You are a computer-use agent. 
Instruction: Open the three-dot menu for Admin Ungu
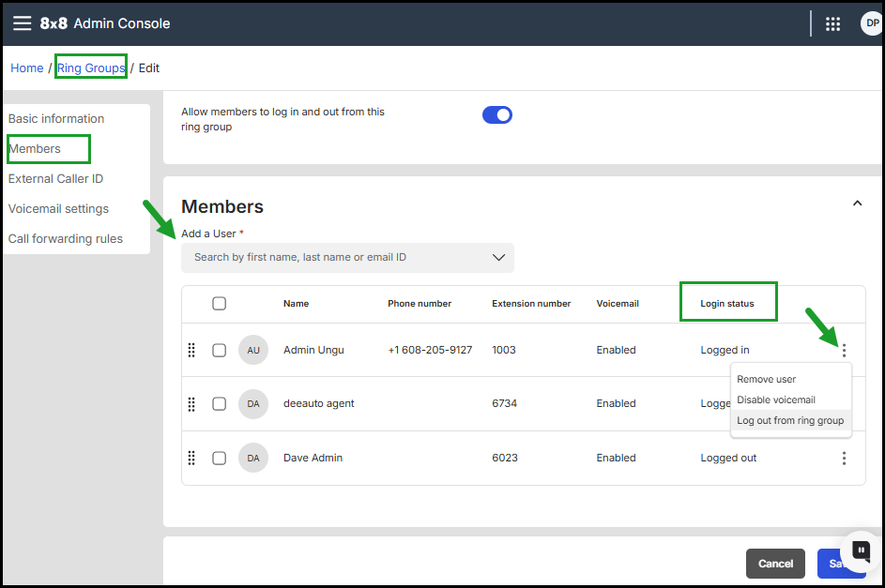pyautogui.click(x=844, y=351)
